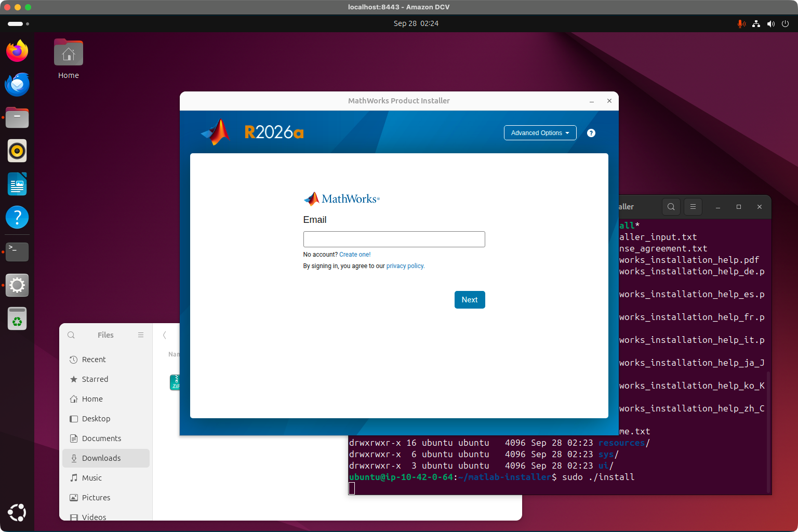Minimize the MathWorks Product Installer window

tap(592, 101)
